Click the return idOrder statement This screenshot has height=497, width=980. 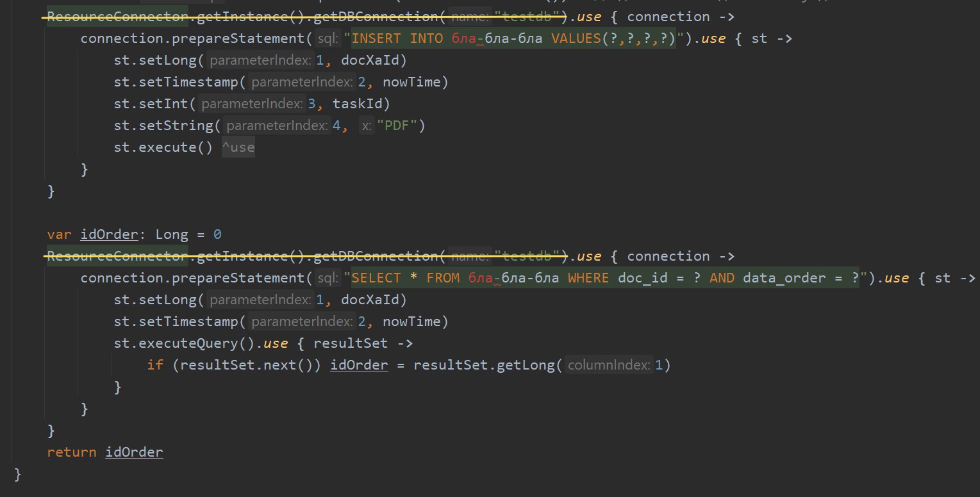coord(105,452)
